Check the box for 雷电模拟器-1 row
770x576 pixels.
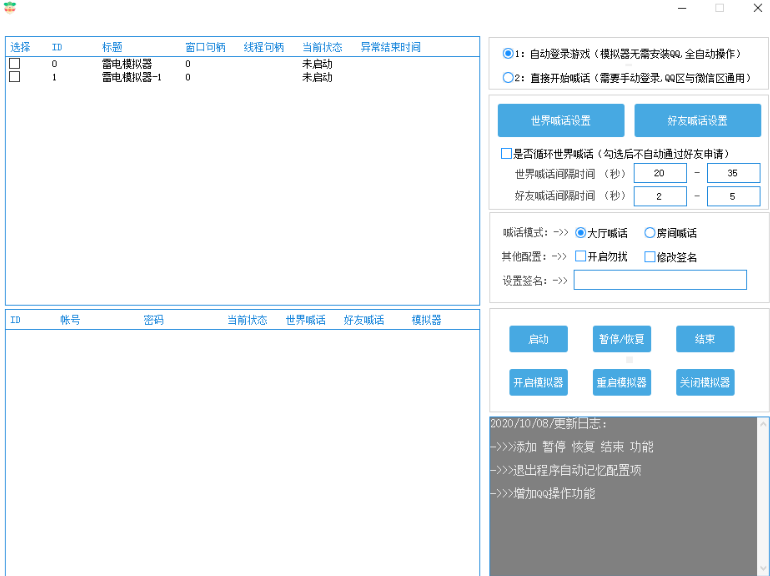pyautogui.click(x=15, y=76)
